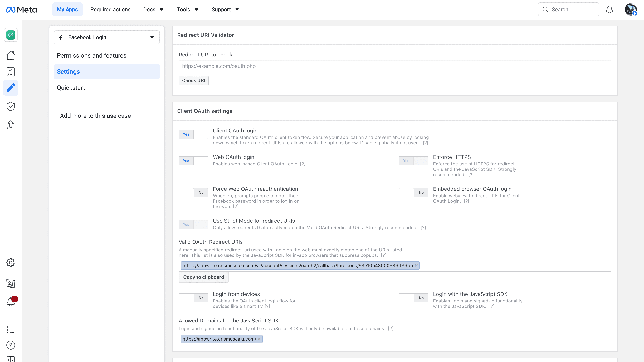Open the app Dashboard from the sidebar
The height and width of the screenshot is (362, 644).
click(11, 55)
